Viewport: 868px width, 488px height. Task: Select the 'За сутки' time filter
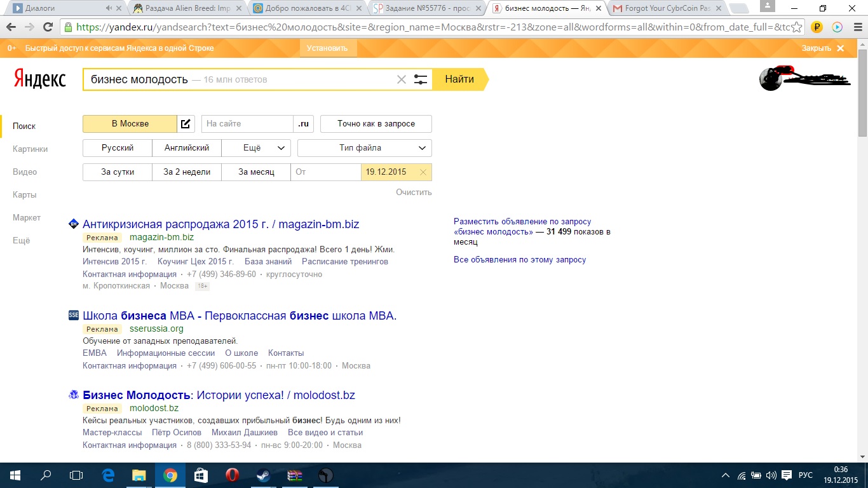[118, 172]
